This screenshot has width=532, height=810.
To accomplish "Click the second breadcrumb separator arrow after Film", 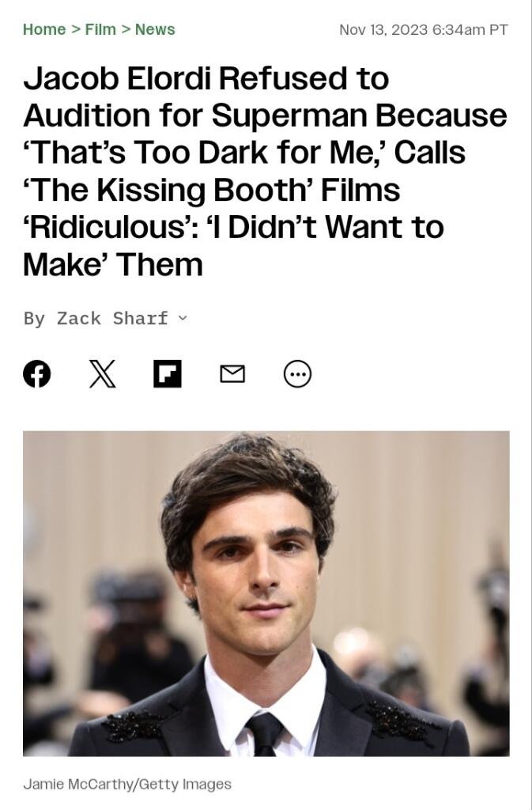I will coord(126,29).
